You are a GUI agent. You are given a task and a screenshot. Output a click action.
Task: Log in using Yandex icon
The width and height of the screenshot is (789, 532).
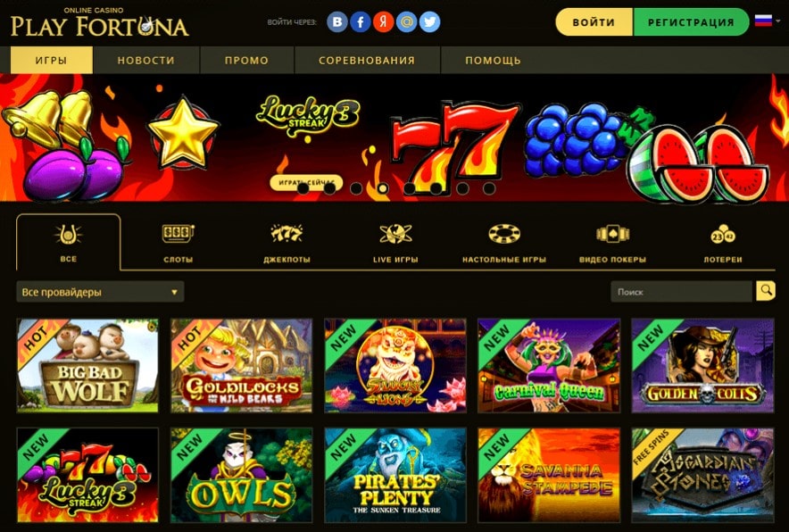[x=384, y=22]
